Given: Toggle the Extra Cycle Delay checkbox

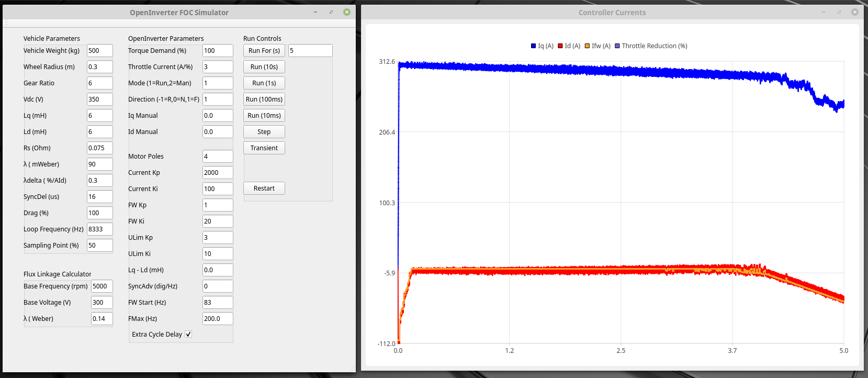Looking at the screenshot, I should pos(188,335).
